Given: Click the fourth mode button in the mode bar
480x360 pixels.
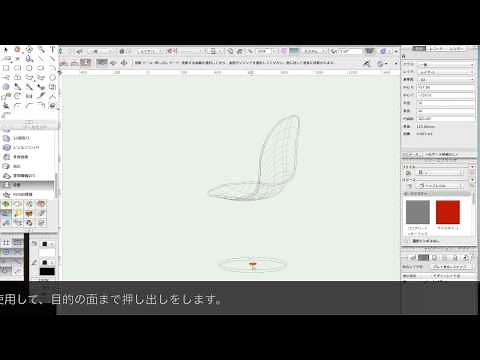Looking at the screenshot, I should click(x=102, y=62).
